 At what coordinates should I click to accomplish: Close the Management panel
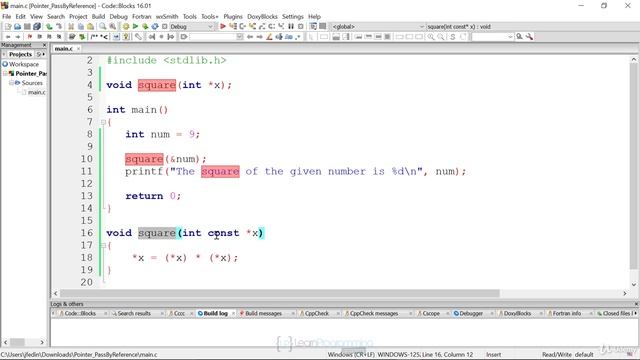click(x=44, y=45)
